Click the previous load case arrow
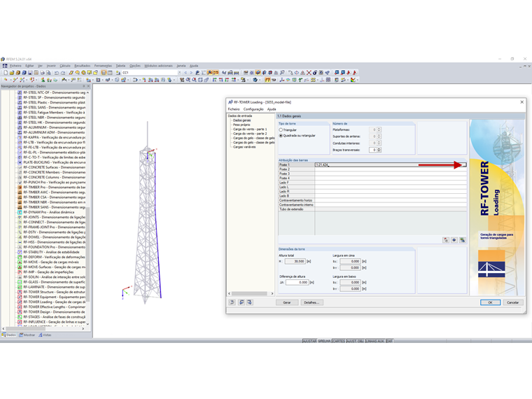Viewport: 532px width, 399px height. click(x=185, y=73)
